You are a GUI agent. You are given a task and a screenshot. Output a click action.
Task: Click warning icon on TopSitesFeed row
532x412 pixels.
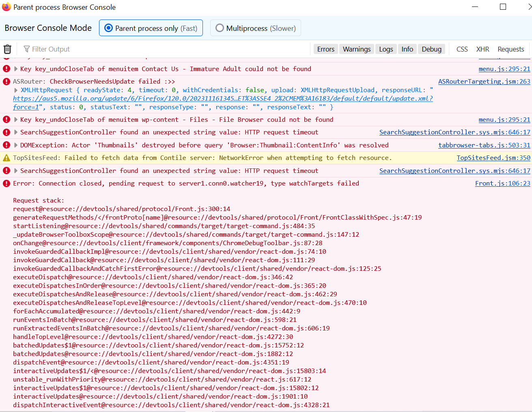click(x=6, y=158)
